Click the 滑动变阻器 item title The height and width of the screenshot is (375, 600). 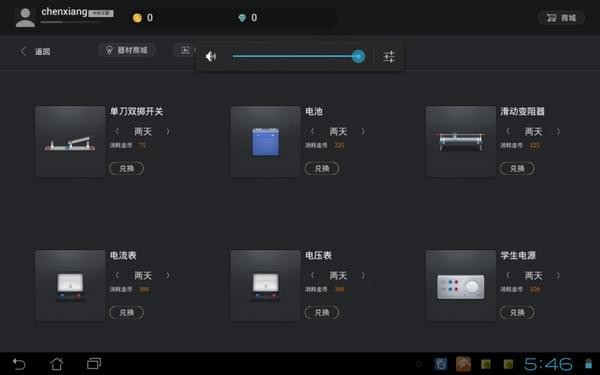[522, 112]
